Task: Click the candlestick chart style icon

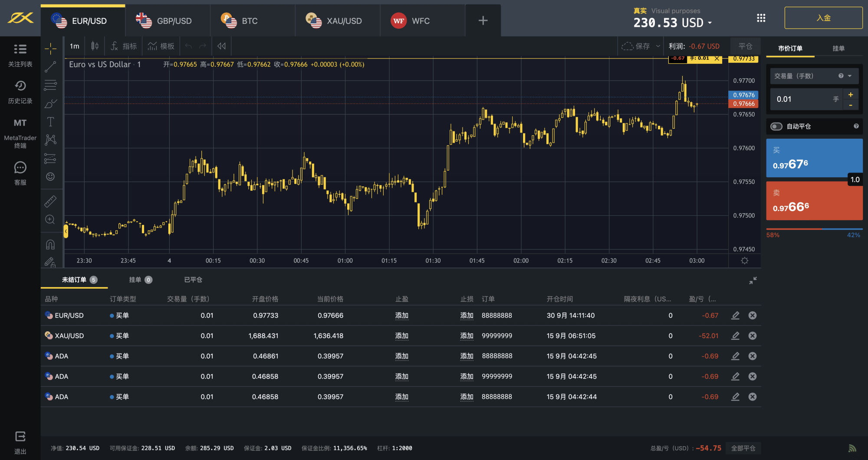Action: (x=95, y=46)
